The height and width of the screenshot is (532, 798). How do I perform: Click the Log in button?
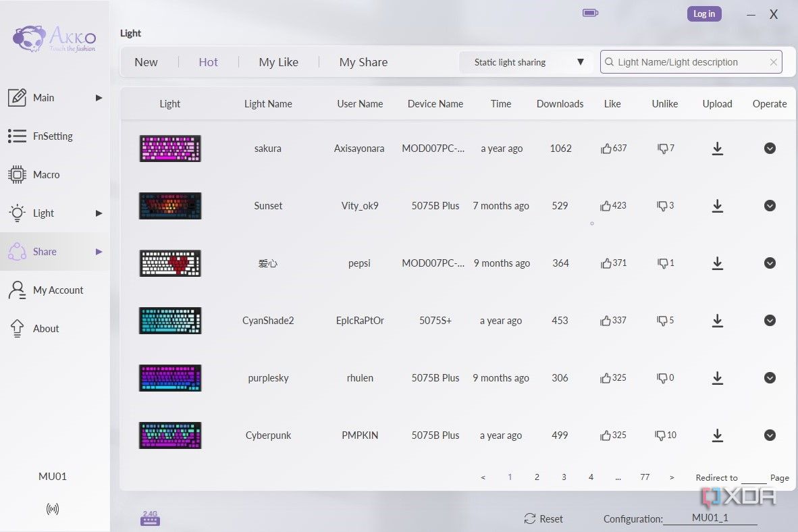click(704, 14)
